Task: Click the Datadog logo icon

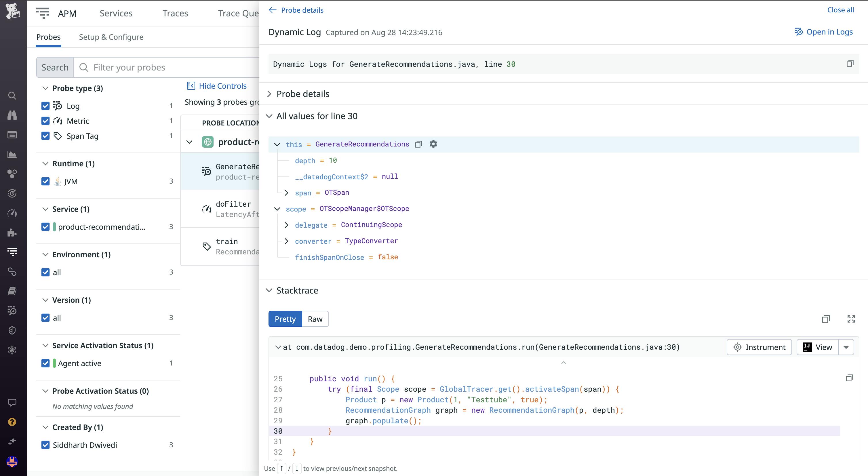Action: (13, 11)
